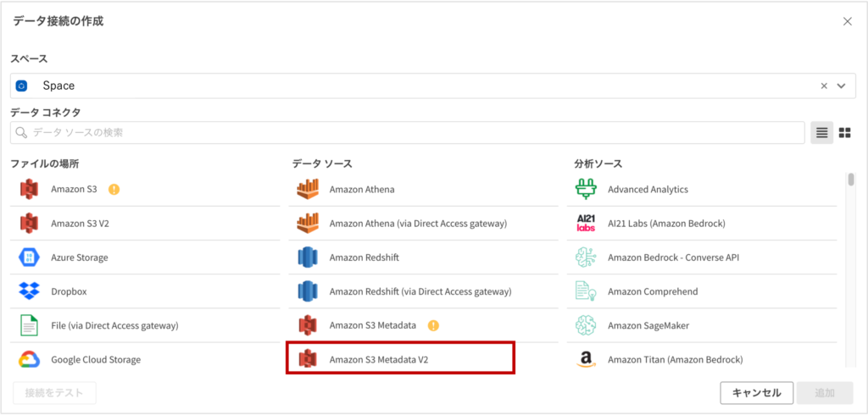Click the Amazon Comprehend document icon
This screenshot has width=868, height=415.
(x=586, y=291)
